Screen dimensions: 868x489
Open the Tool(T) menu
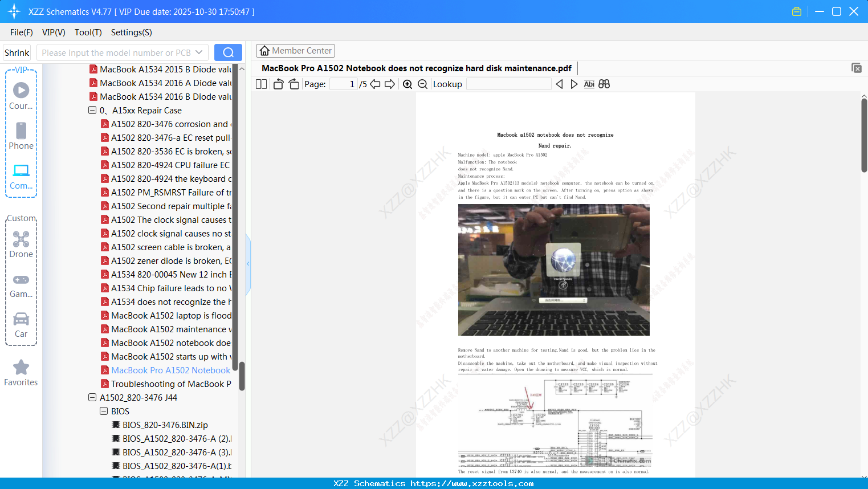pos(88,32)
